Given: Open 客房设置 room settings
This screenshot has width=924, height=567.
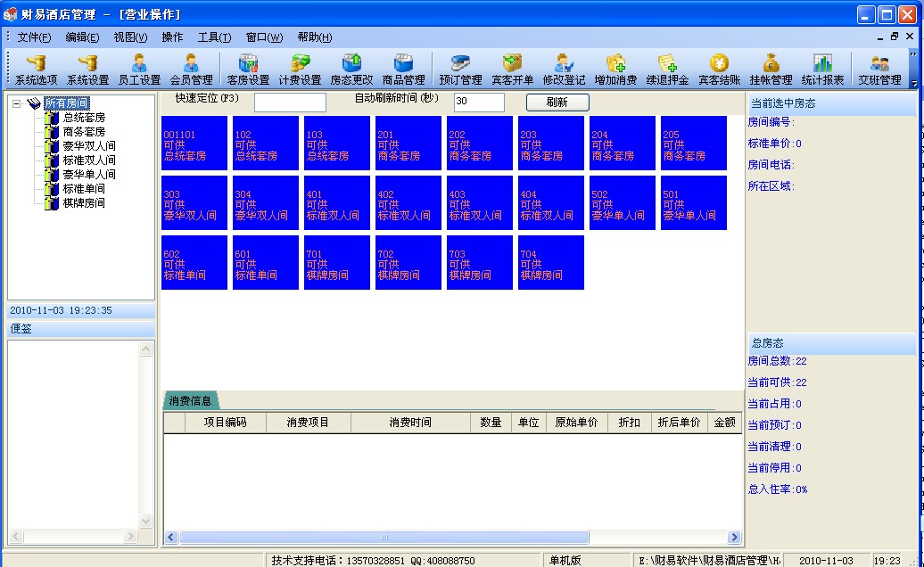Looking at the screenshot, I should click(248, 70).
